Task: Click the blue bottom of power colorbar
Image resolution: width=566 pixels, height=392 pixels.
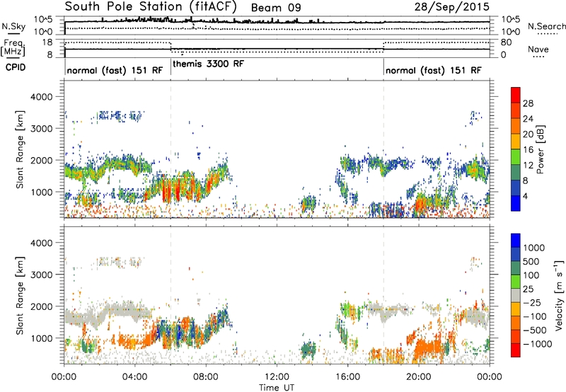Action: click(x=516, y=203)
